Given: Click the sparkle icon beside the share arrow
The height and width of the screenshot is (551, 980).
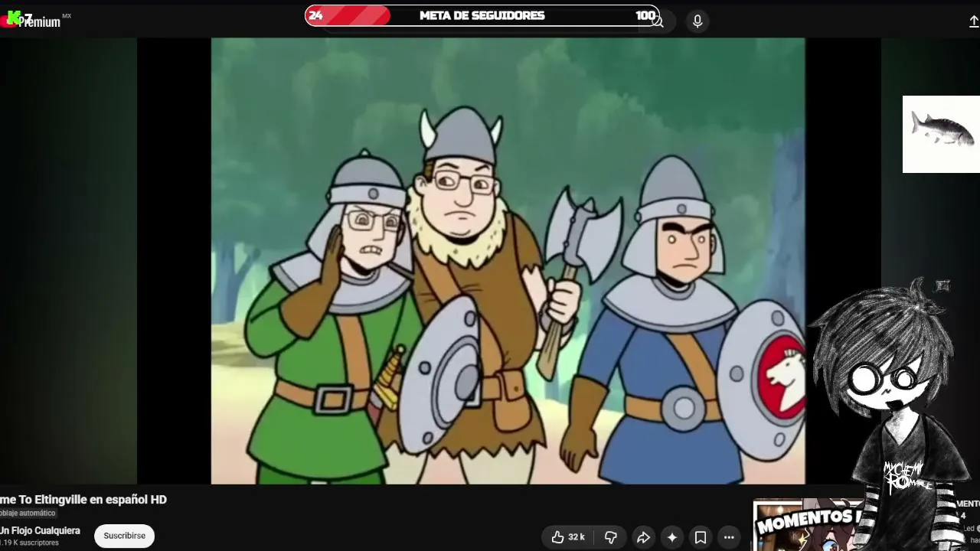Looking at the screenshot, I should click(x=672, y=537).
